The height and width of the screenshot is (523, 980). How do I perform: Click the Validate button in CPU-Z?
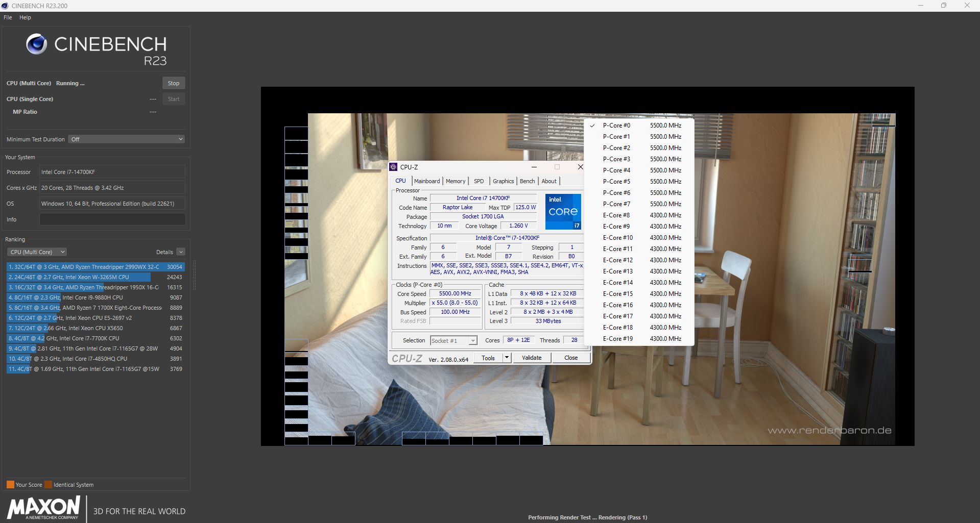coord(532,358)
